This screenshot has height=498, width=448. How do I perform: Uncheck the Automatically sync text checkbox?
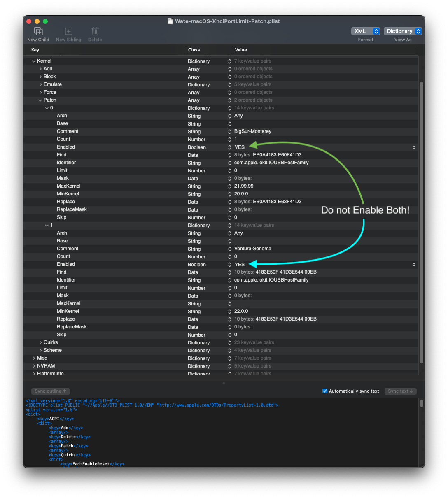pos(325,391)
